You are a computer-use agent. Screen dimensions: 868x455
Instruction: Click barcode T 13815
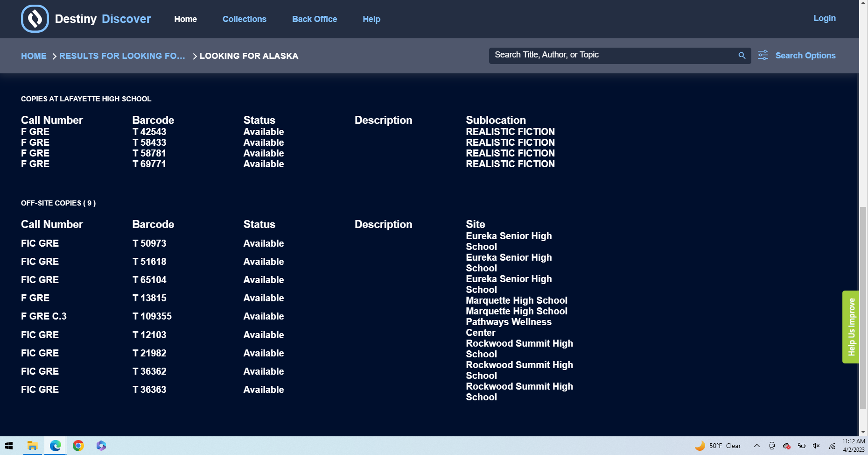click(x=149, y=298)
